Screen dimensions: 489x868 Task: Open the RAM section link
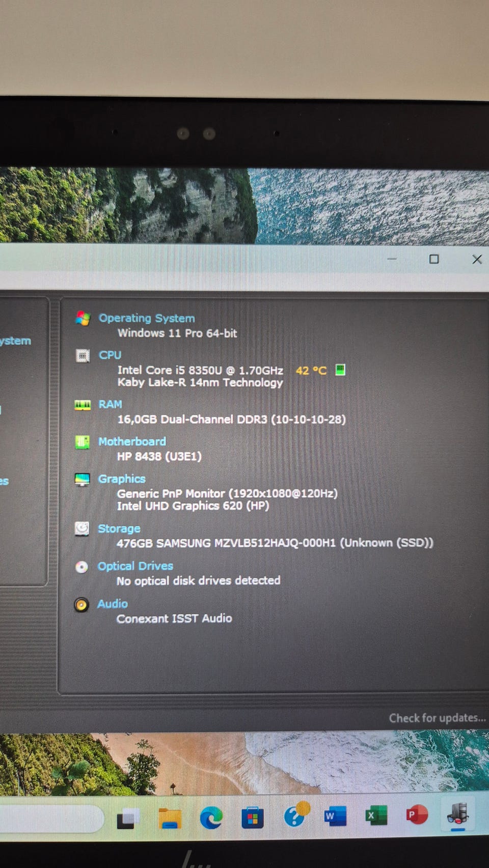110,404
